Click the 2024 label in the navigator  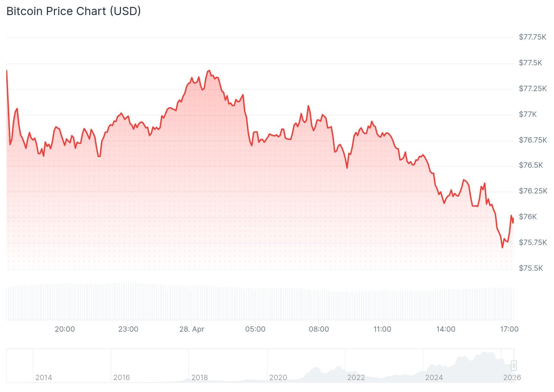tap(434, 377)
